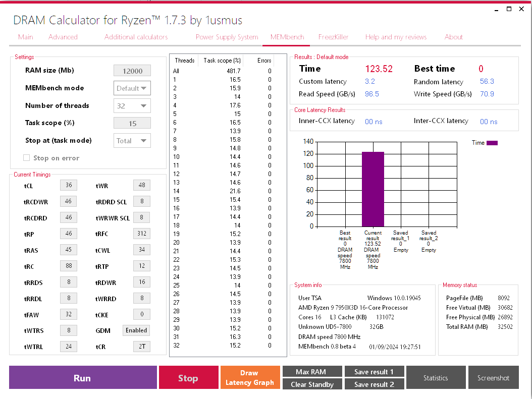Select the MEMbench tab

tap(287, 37)
